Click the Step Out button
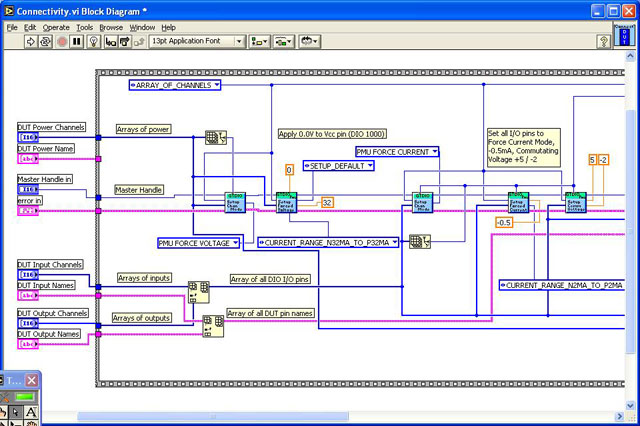The height and width of the screenshot is (426, 640). pyautogui.click(x=139, y=41)
